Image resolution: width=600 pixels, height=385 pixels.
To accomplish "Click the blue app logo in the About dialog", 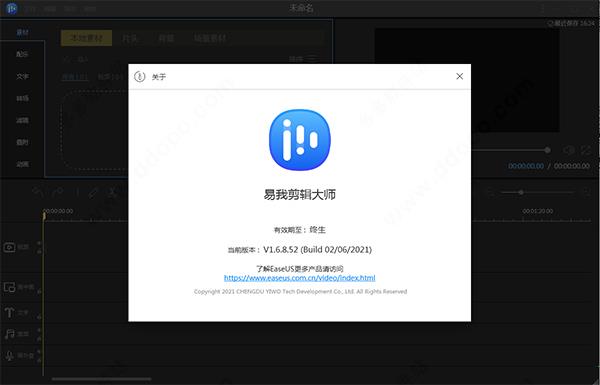I will [300, 140].
